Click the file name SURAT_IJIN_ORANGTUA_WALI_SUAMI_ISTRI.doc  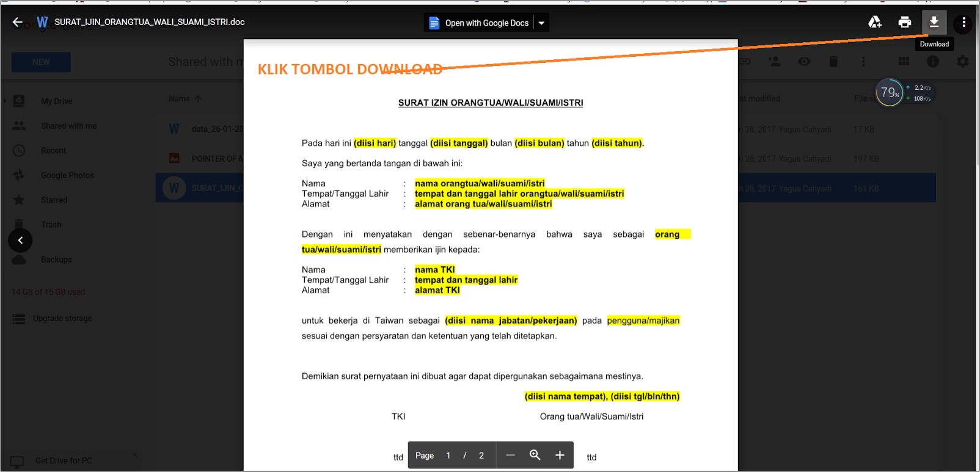[x=150, y=22]
